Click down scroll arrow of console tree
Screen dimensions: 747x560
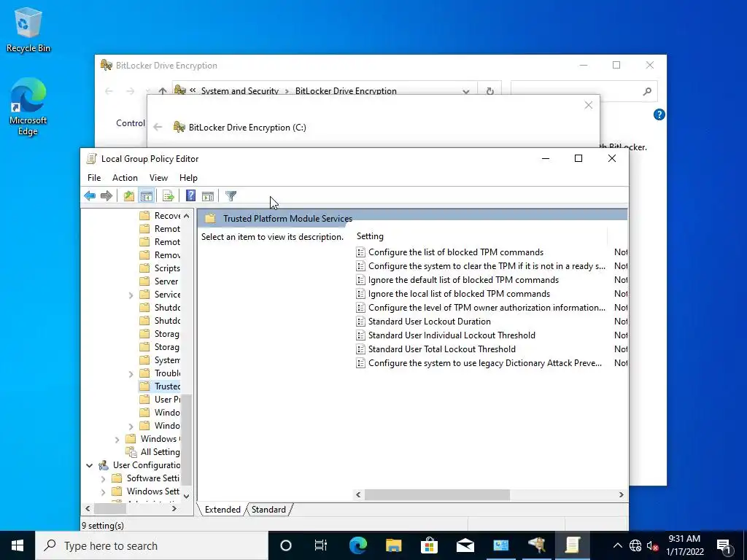click(186, 496)
